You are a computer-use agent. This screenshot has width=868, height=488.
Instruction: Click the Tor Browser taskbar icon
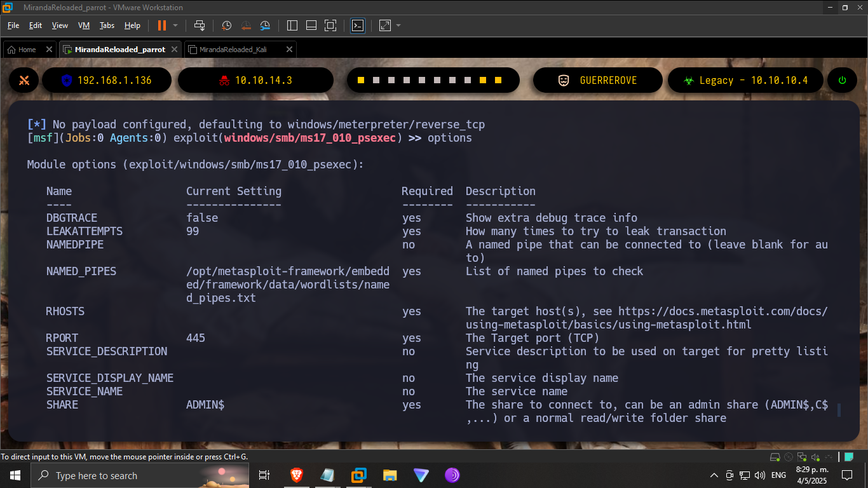(x=452, y=475)
